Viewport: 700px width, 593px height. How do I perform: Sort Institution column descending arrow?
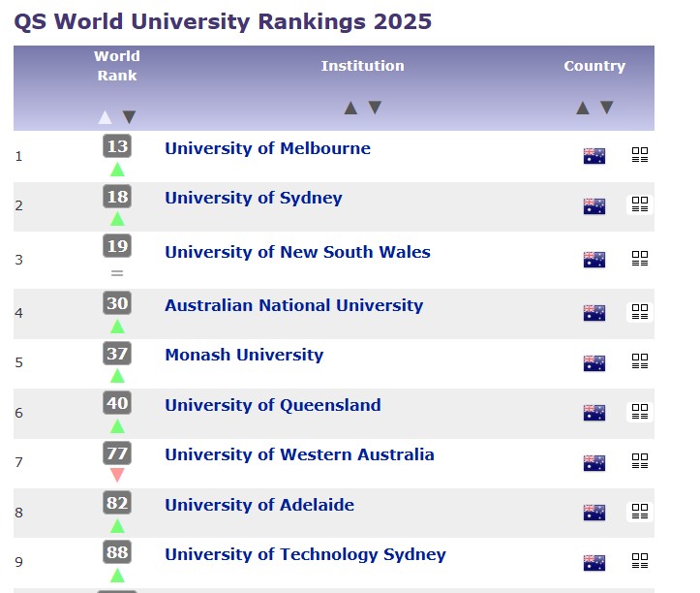[x=375, y=108]
